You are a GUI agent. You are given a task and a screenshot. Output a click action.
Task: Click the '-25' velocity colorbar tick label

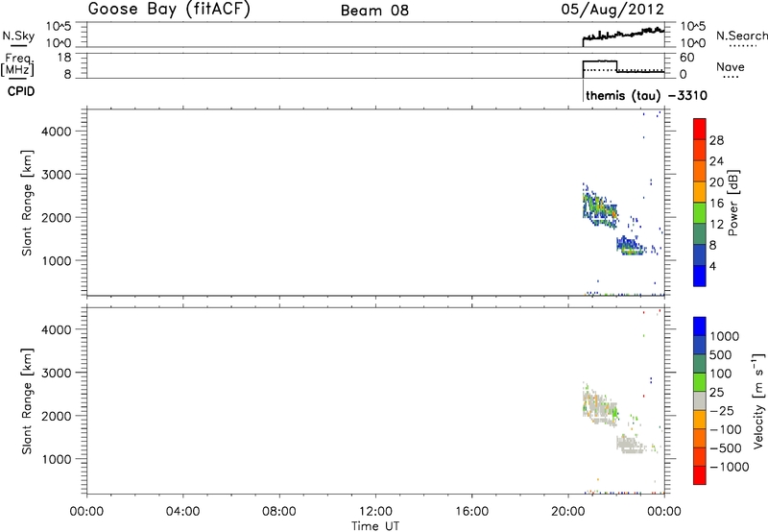coord(723,410)
